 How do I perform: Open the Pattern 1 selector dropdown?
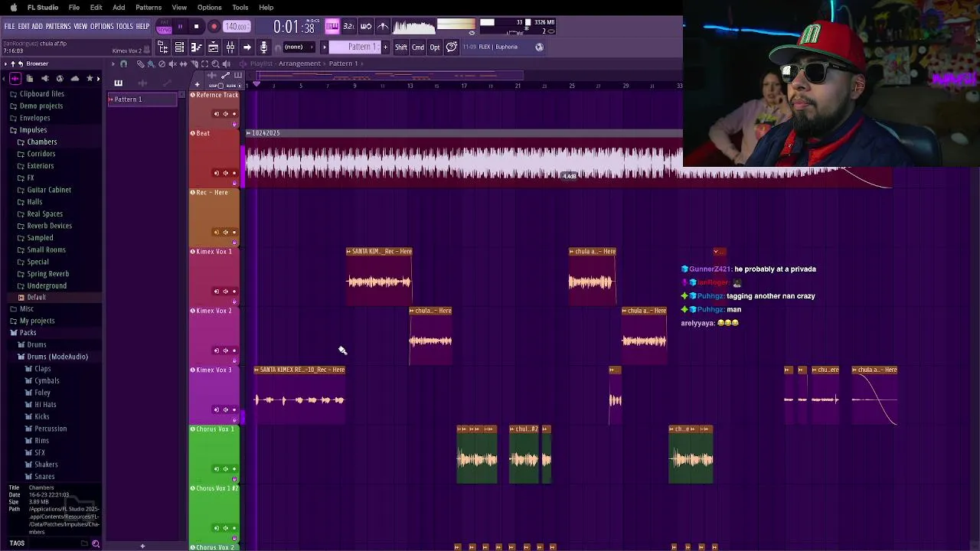coord(354,47)
